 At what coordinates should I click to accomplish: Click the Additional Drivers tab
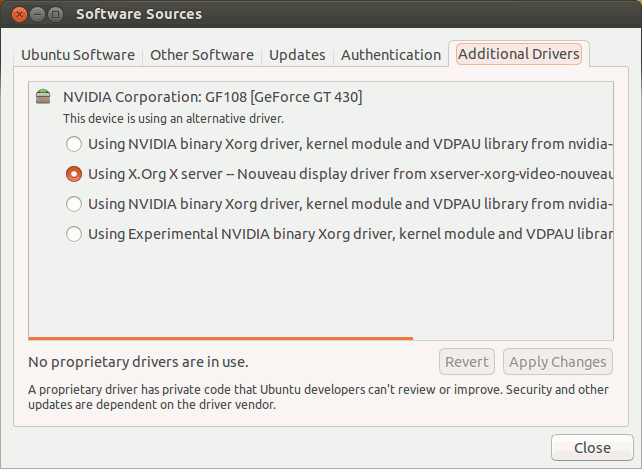point(518,54)
